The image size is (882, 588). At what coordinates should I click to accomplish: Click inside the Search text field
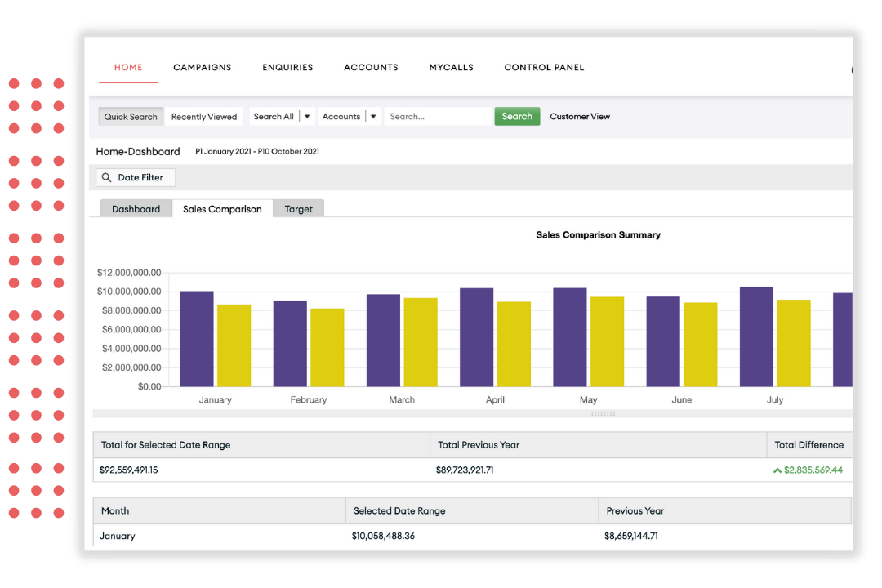click(438, 116)
